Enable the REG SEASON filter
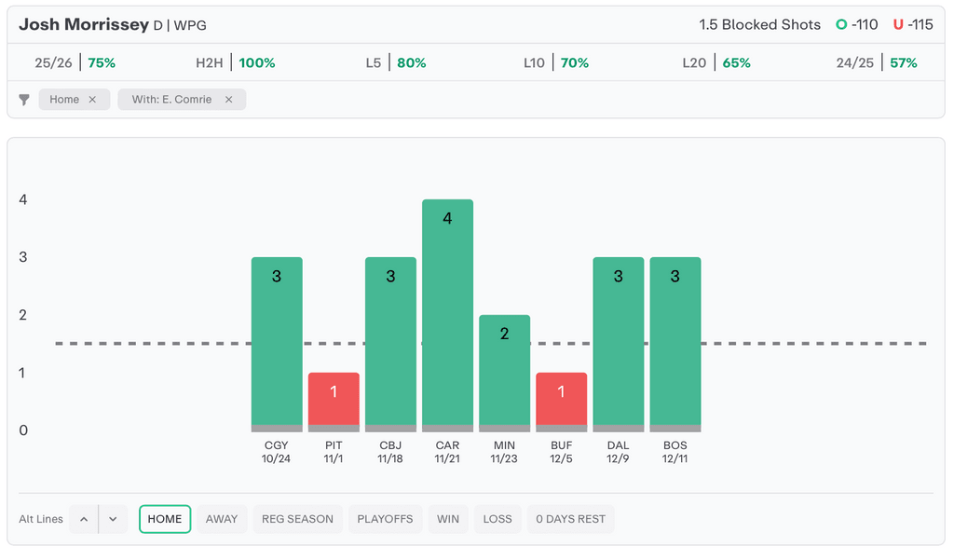 (x=297, y=519)
